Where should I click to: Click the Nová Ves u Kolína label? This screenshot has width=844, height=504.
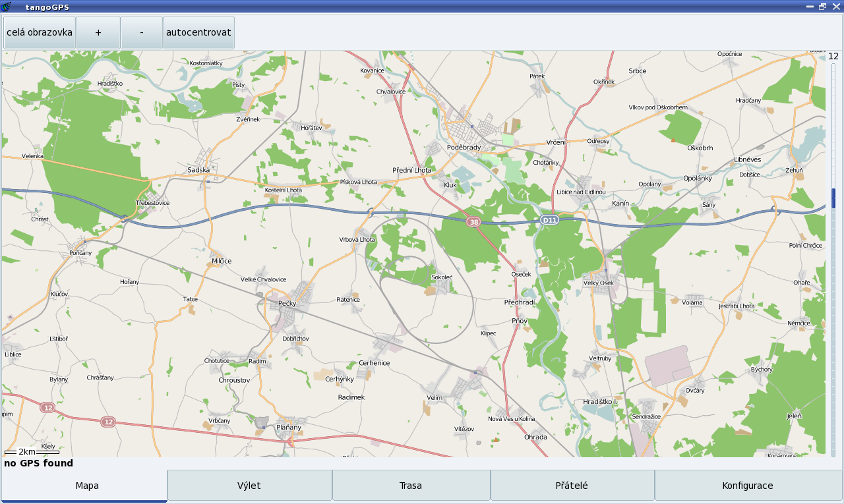pos(512,419)
